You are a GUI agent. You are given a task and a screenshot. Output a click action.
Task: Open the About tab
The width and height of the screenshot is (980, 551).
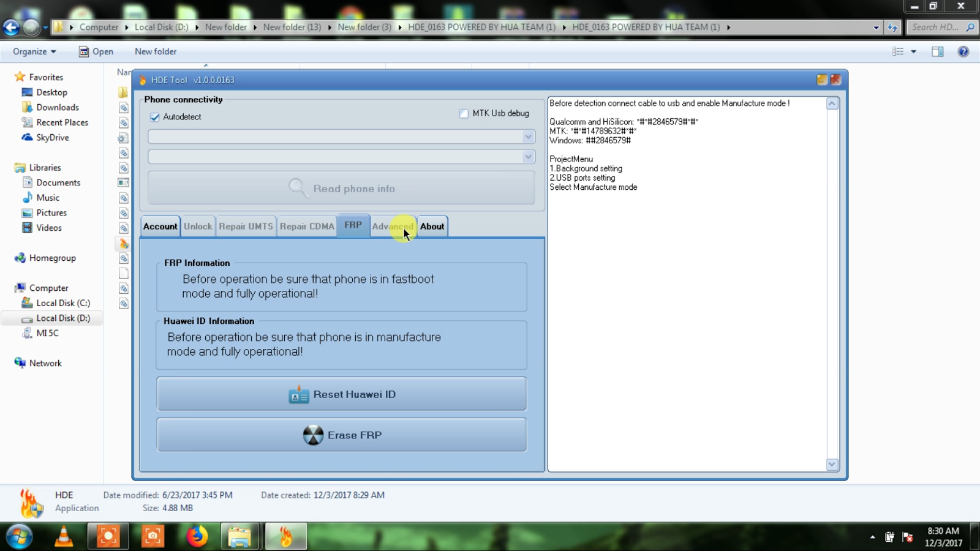(x=432, y=226)
